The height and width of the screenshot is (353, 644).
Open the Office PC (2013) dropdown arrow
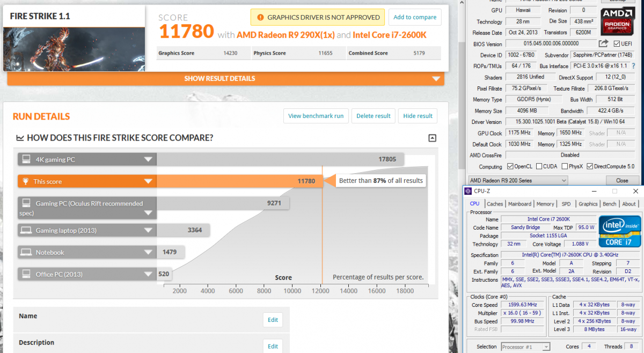(148, 274)
